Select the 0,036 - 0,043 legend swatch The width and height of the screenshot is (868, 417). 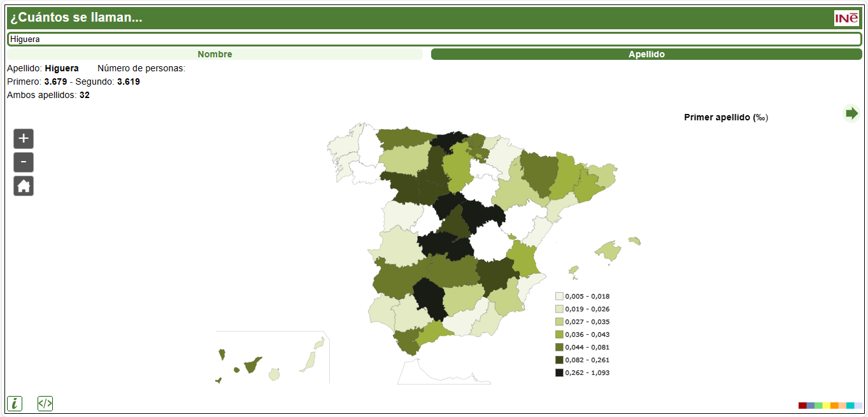click(559, 334)
